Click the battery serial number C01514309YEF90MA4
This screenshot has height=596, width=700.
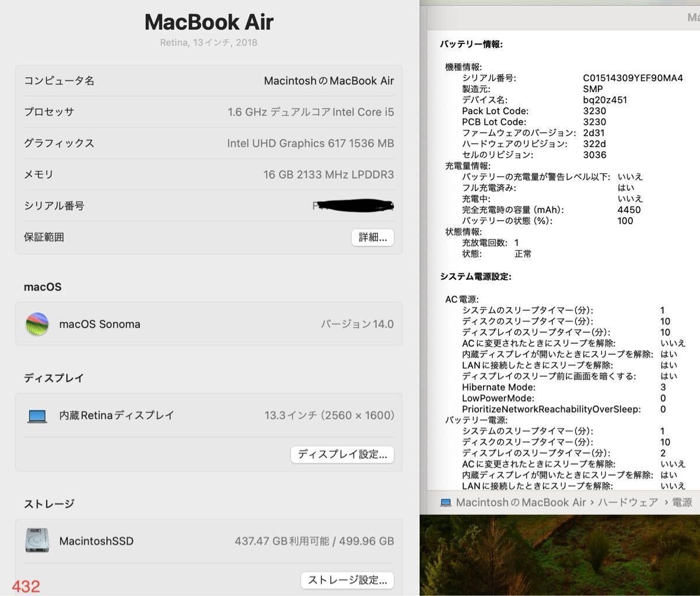(632, 78)
